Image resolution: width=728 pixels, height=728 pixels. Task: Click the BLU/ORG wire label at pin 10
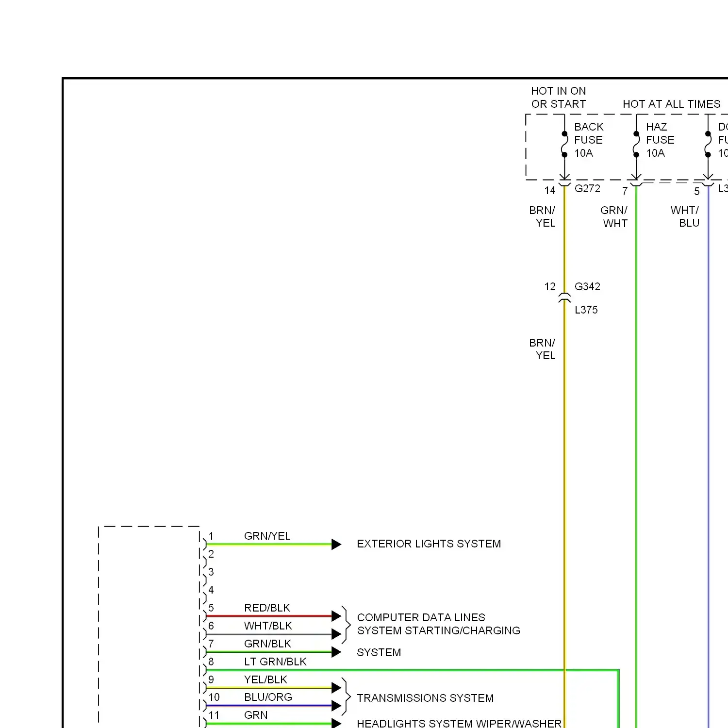(x=268, y=697)
